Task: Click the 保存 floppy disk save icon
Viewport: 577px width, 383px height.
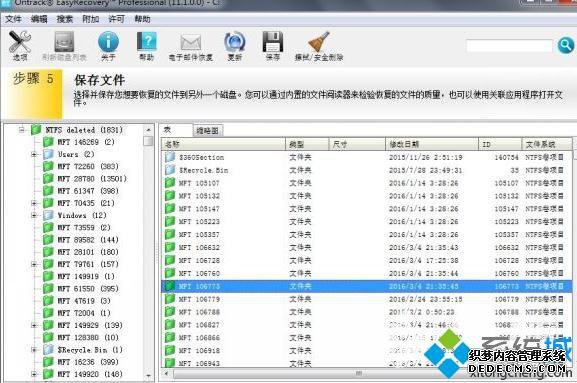Action: [x=273, y=42]
